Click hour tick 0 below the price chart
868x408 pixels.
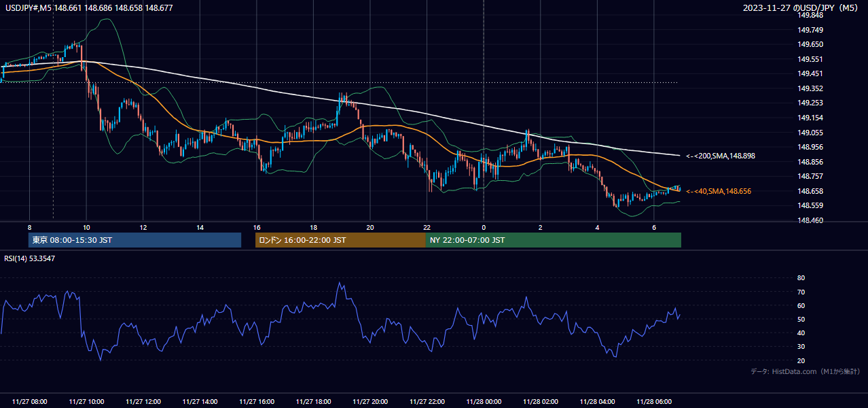point(484,227)
